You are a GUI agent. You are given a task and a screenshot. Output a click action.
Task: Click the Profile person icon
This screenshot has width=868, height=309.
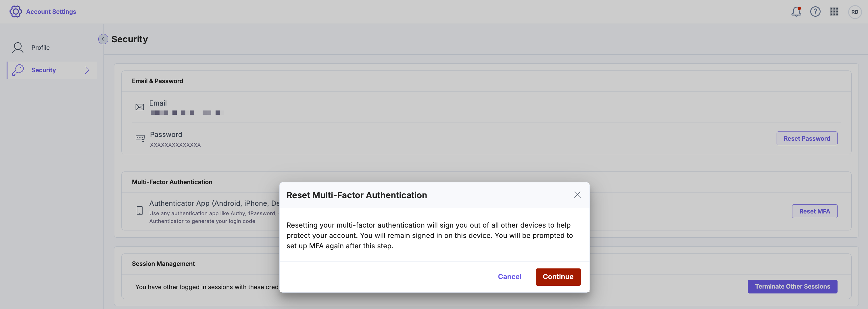[18, 47]
